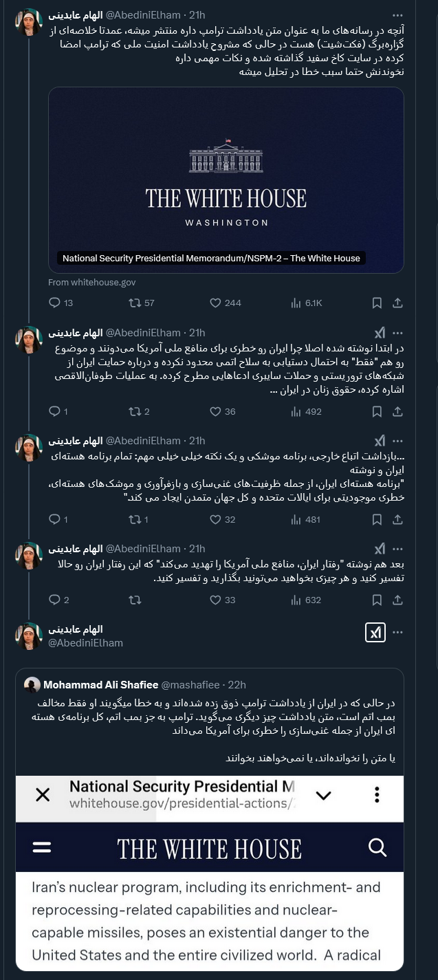The height and width of the screenshot is (980, 438).
Task: Click Grok icon on the 492-view tweet
Action: pos(379,333)
